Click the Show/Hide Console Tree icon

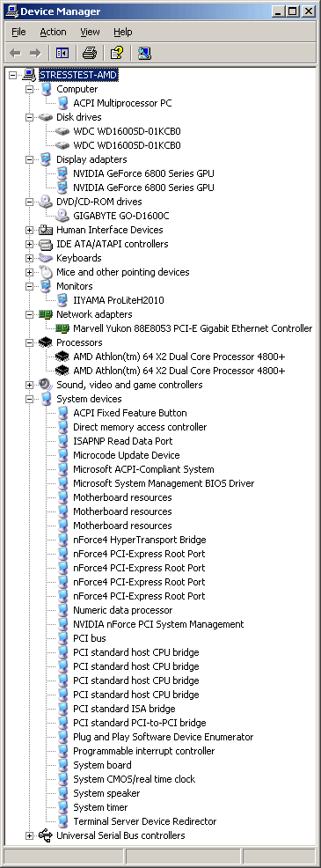tap(62, 53)
